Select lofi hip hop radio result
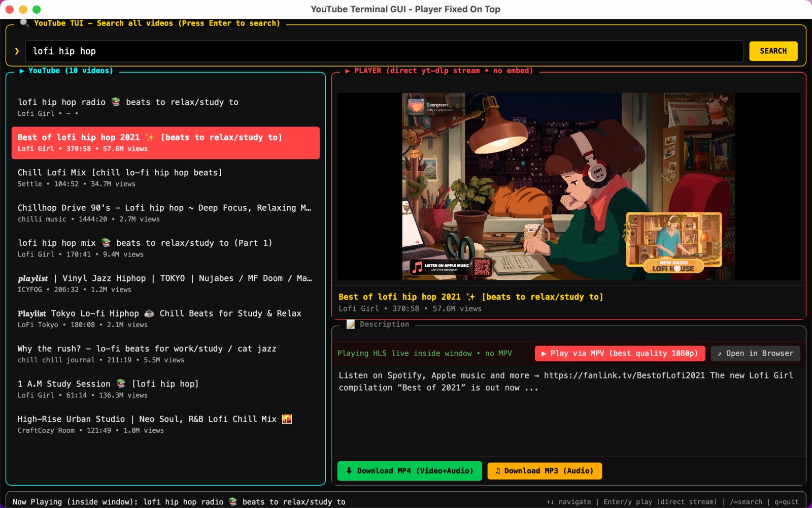 pyautogui.click(x=165, y=107)
